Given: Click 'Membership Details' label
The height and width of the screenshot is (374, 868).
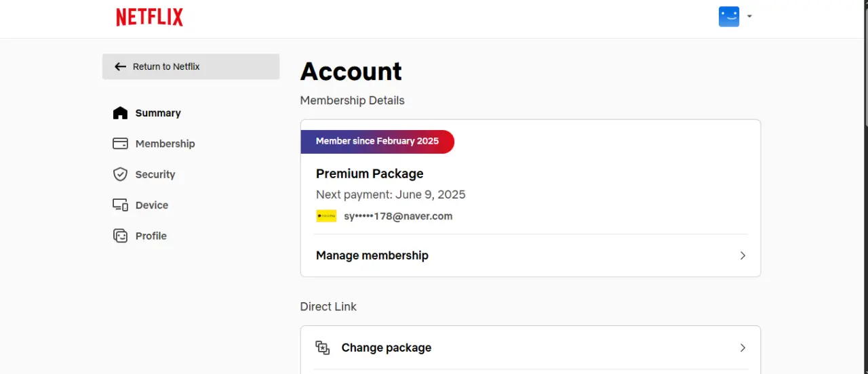Looking at the screenshot, I should point(352,100).
